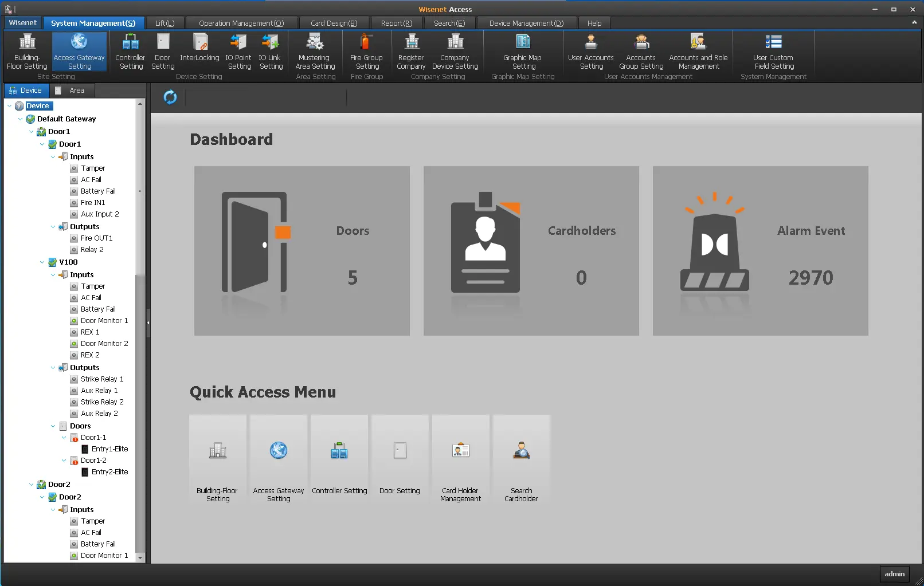Open User Custom Field Setting
The image size is (924, 586).
(x=773, y=51)
